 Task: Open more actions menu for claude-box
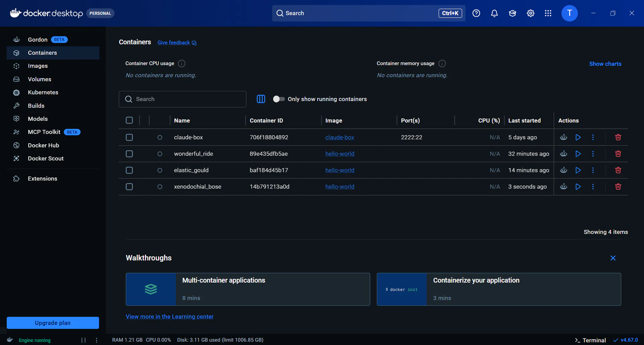[593, 137]
